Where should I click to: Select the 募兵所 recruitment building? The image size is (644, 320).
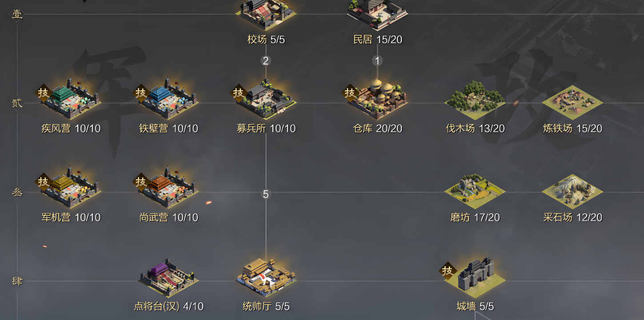(266, 100)
